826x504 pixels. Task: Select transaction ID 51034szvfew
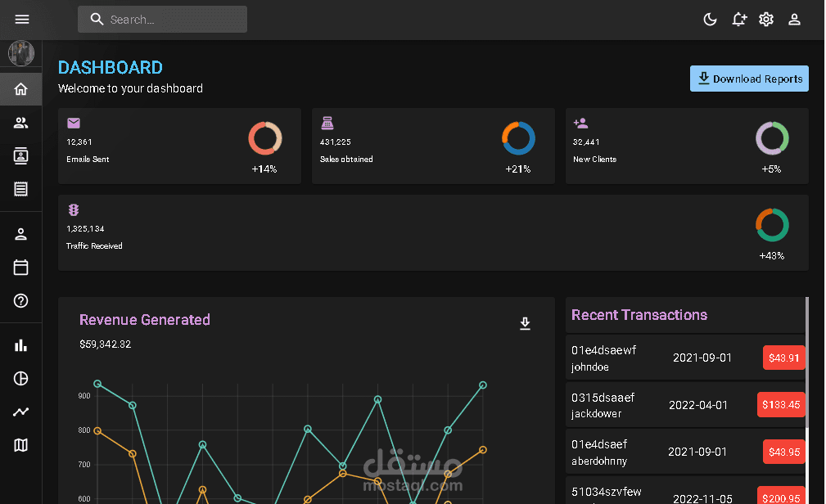click(x=607, y=492)
